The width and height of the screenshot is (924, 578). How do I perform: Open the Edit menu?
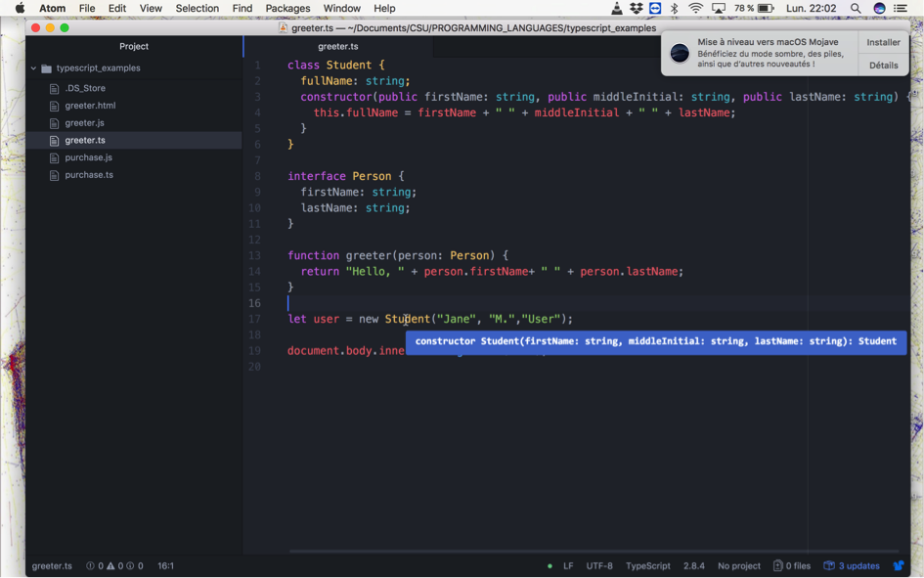(117, 8)
